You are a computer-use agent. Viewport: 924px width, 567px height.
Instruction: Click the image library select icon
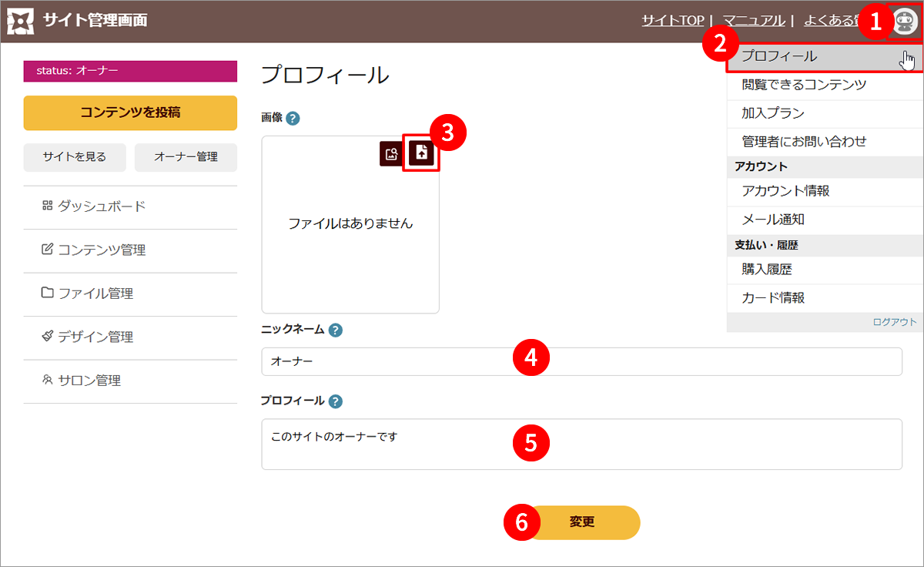tap(391, 153)
